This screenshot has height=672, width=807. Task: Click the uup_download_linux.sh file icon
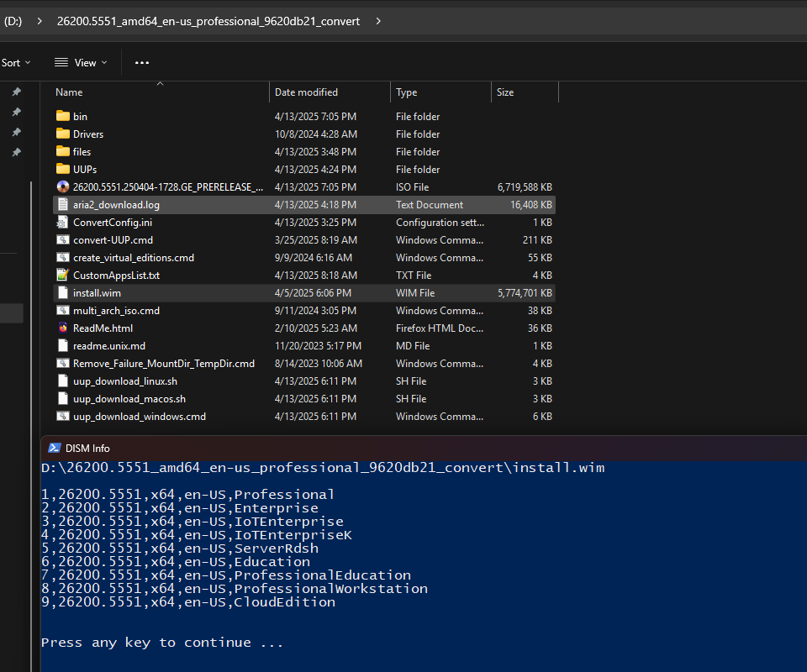pyautogui.click(x=63, y=381)
